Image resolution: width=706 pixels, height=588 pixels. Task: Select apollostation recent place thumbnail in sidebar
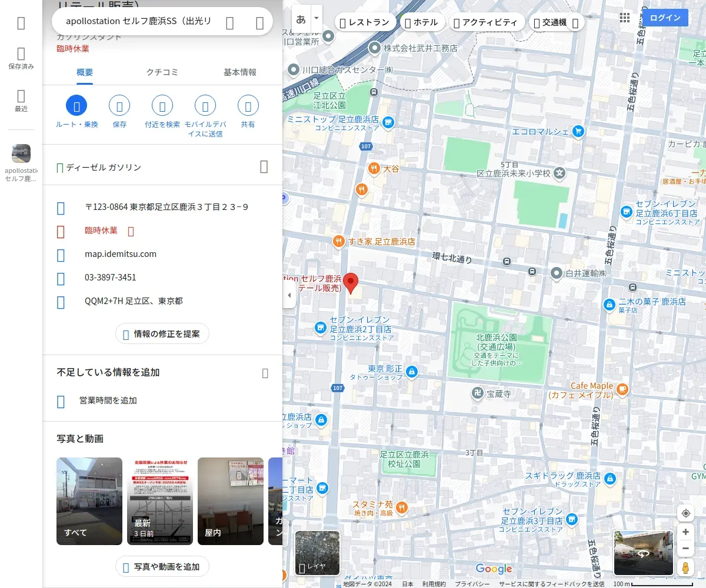21,153
